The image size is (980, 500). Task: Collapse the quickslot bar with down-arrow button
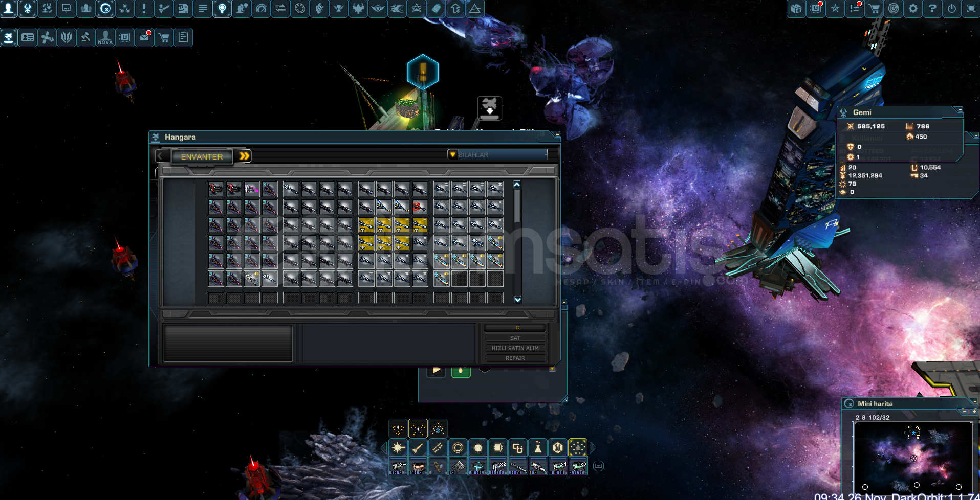point(598,466)
